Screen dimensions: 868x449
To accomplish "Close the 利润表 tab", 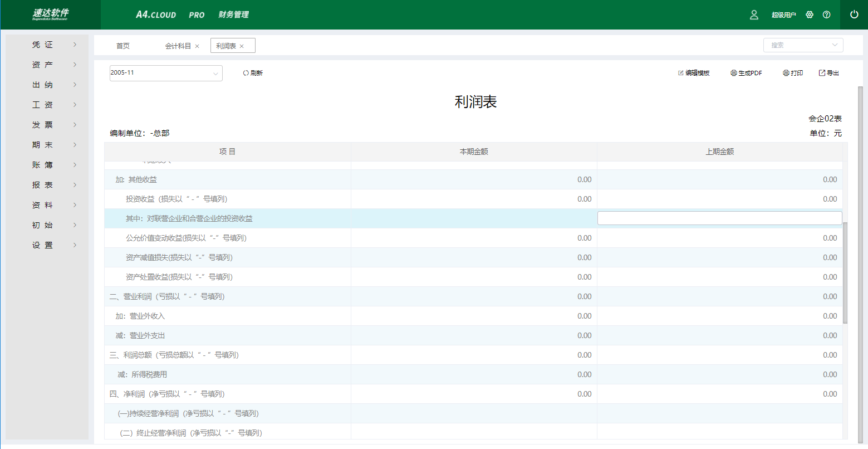I will click(242, 46).
